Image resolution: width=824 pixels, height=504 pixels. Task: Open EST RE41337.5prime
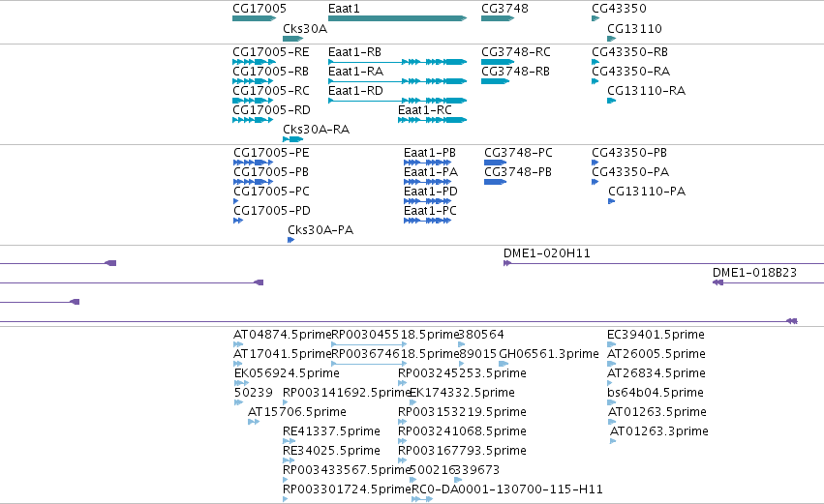[331, 432]
